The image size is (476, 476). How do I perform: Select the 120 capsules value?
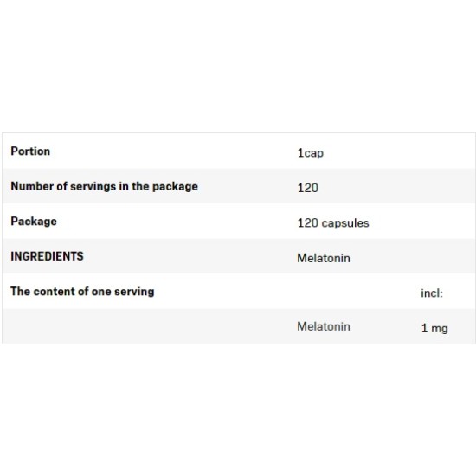coord(333,223)
